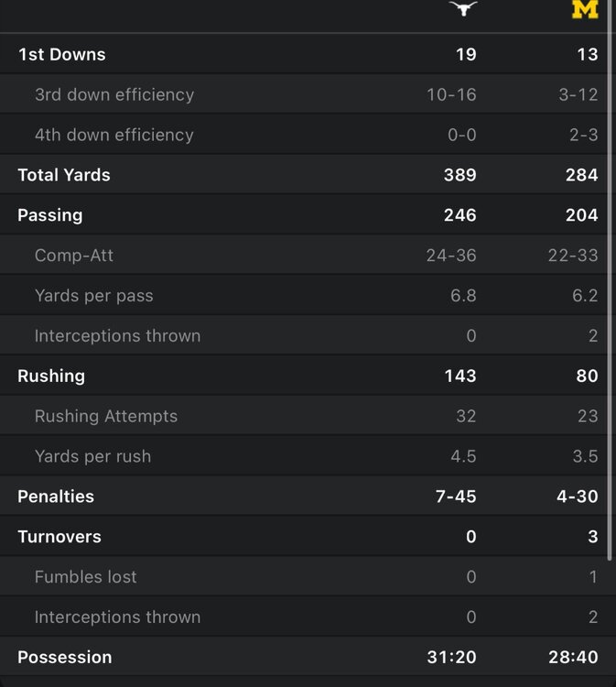Click the Comp-Att stat label

click(x=74, y=256)
